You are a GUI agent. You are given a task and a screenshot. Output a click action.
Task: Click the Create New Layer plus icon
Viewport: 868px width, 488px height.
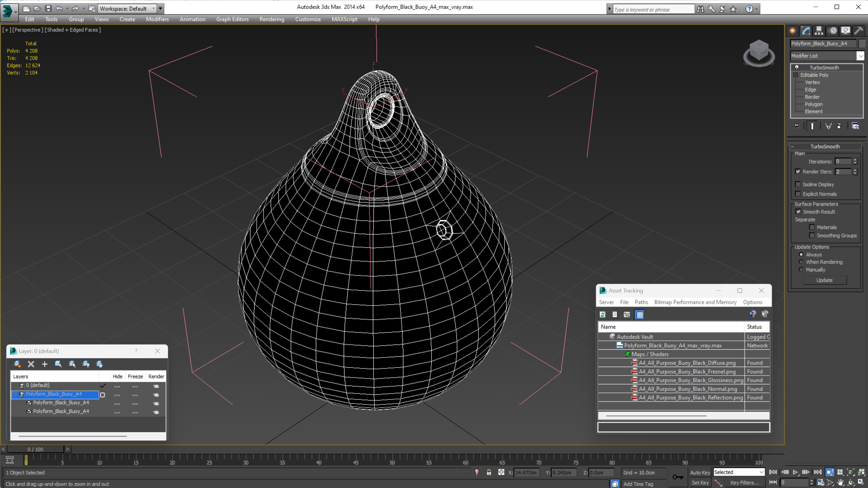(x=44, y=364)
